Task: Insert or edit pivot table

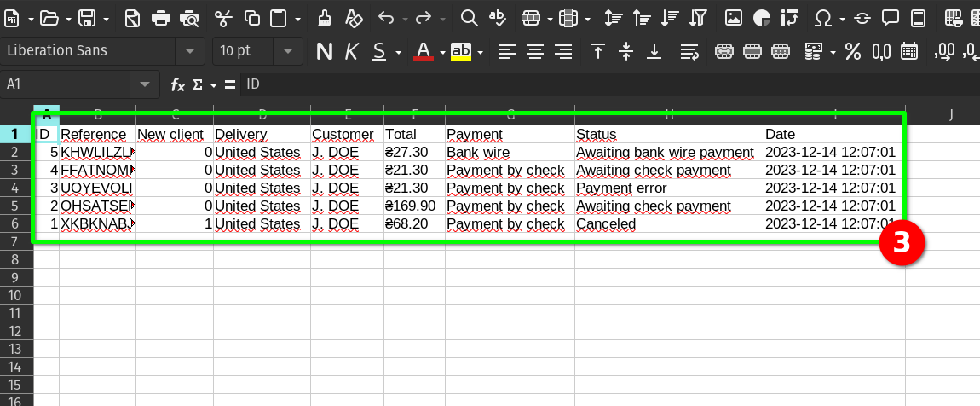Action: point(790,19)
